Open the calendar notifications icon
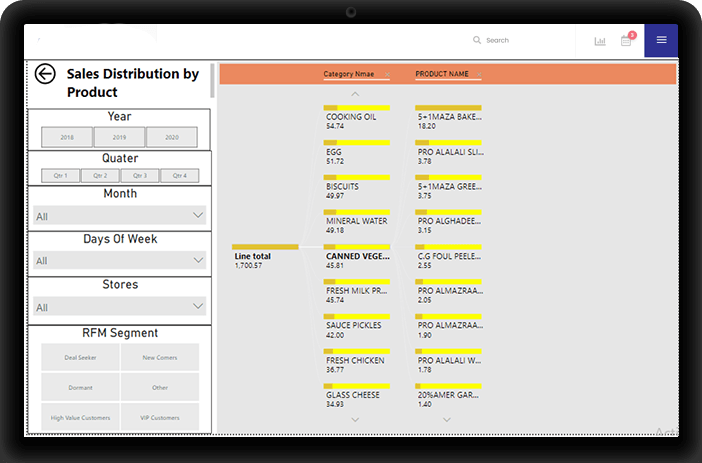 click(626, 40)
